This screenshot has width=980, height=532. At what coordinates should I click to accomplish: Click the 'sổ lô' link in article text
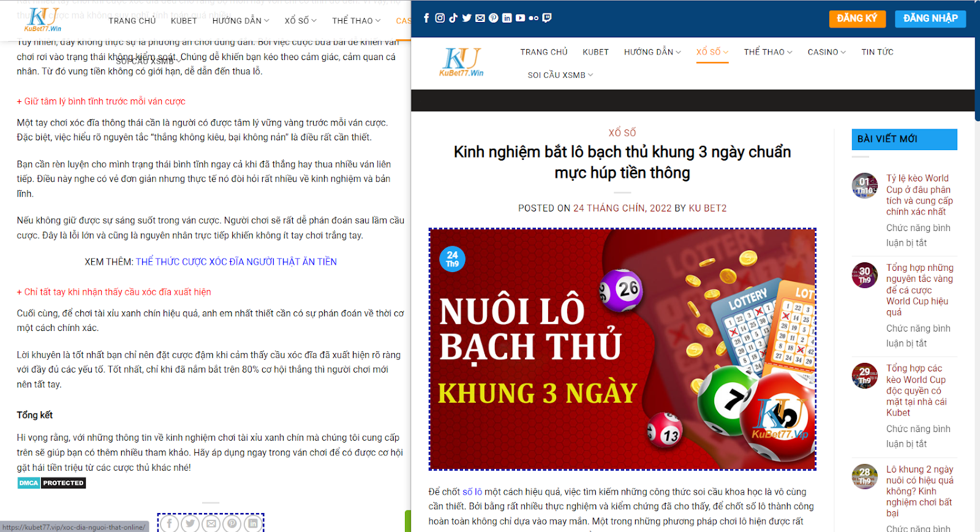(x=472, y=492)
